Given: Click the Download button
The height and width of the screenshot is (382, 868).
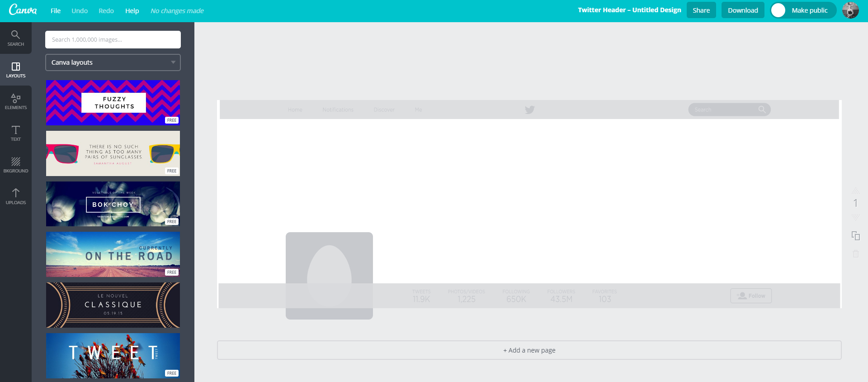Looking at the screenshot, I should (743, 10).
